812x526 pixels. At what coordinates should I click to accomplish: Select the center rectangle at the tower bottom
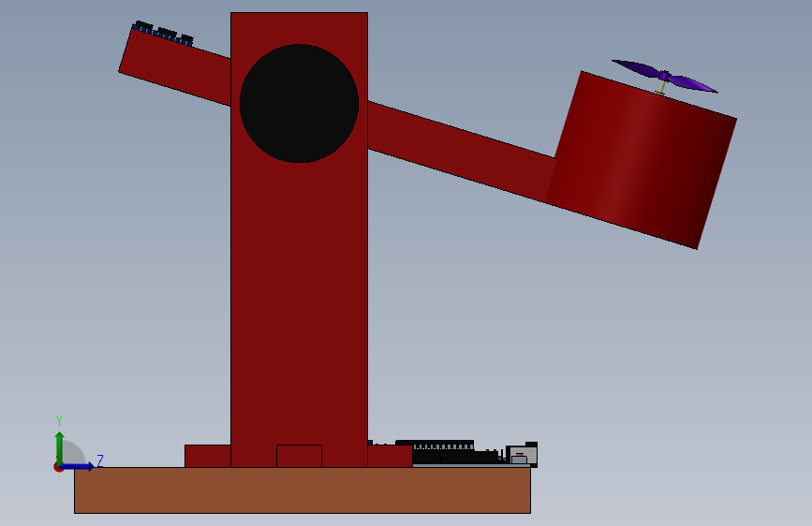[x=300, y=456]
